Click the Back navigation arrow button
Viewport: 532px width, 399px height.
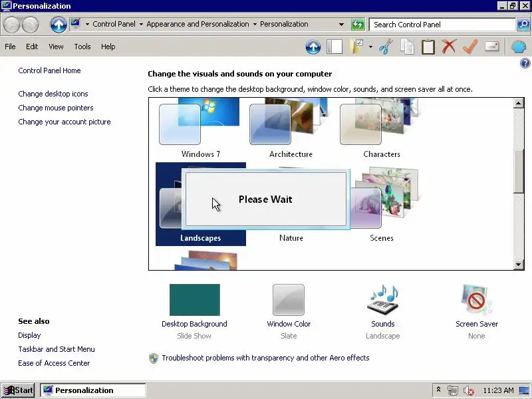12,25
